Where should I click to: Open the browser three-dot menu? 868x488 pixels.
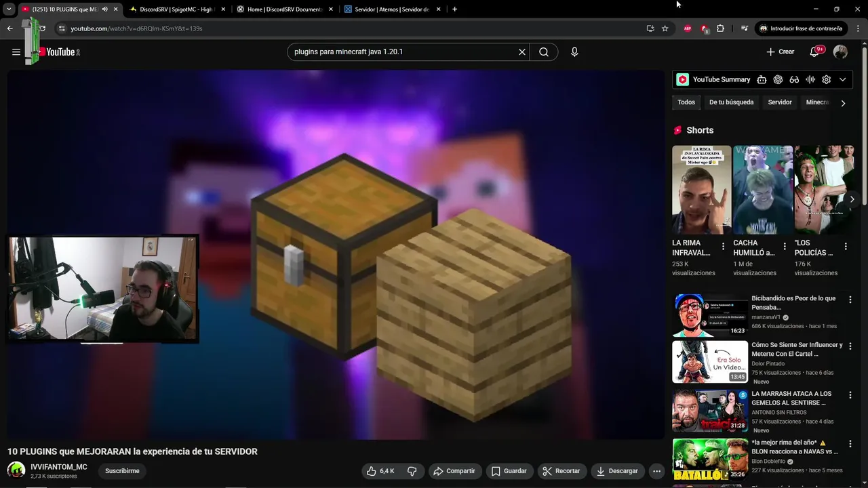858,28
